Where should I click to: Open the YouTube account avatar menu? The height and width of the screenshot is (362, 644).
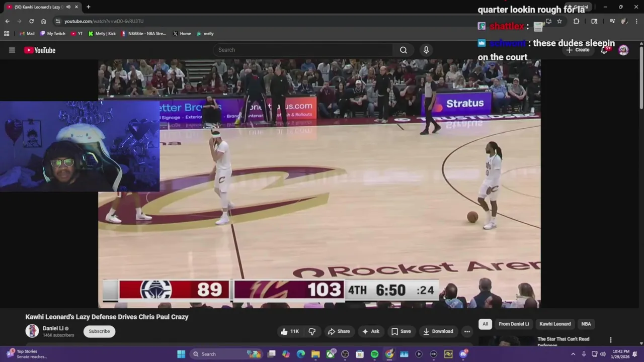[x=623, y=50]
